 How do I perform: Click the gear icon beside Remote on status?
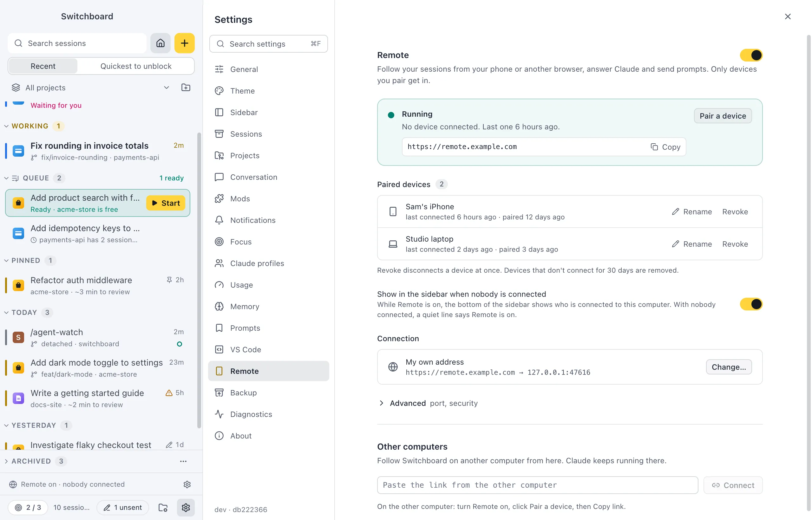[x=187, y=484]
